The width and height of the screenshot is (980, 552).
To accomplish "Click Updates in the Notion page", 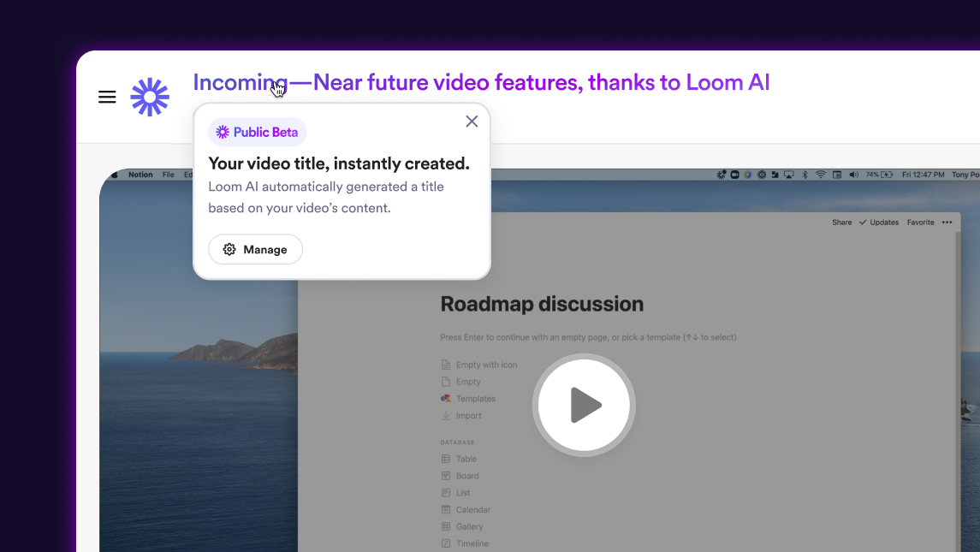I will (879, 223).
